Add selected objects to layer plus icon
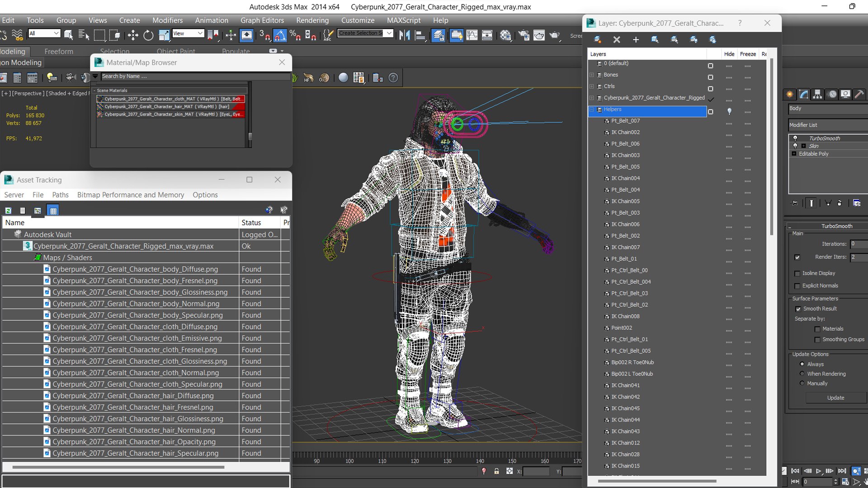This screenshot has width=868, height=488. click(x=636, y=40)
